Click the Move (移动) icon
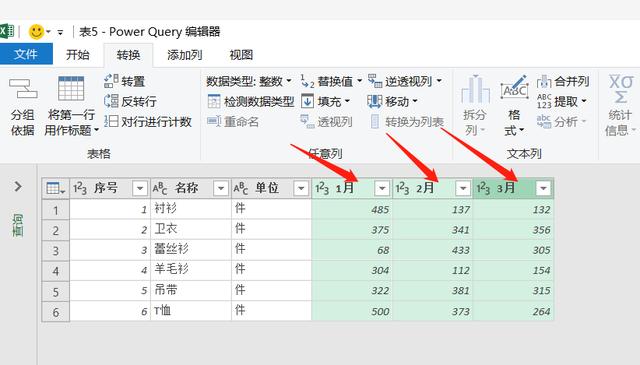 pos(374,101)
